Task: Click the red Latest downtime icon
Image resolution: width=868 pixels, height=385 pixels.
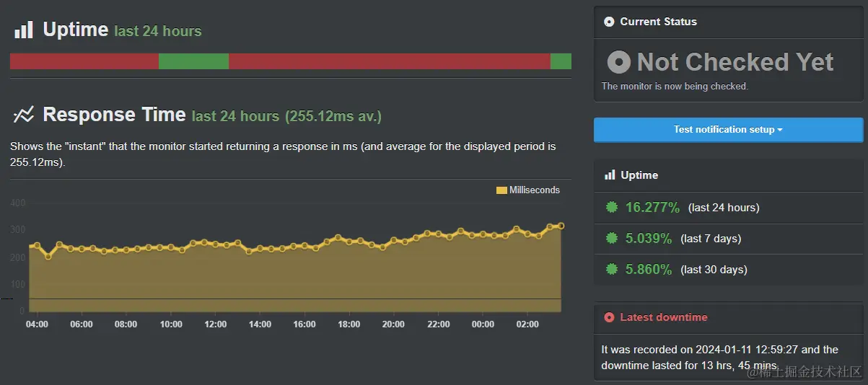Action: point(609,317)
